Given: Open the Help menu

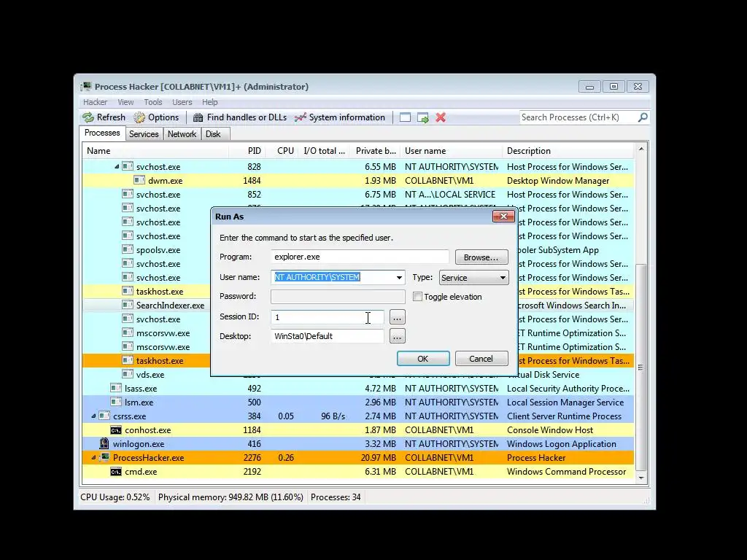Looking at the screenshot, I should point(209,102).
